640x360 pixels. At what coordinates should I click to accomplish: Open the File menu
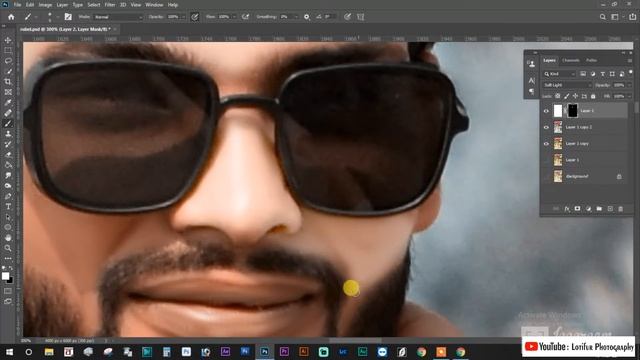[x=18, y=5]
